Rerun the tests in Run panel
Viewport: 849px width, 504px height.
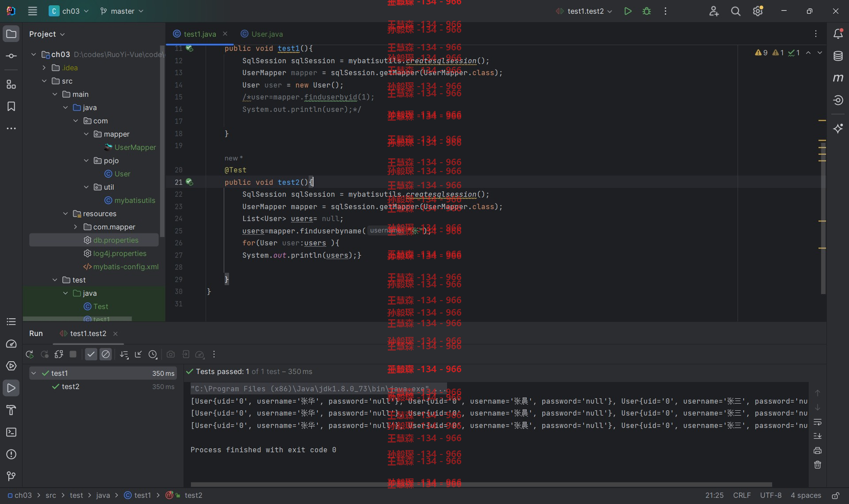(30, 354)
